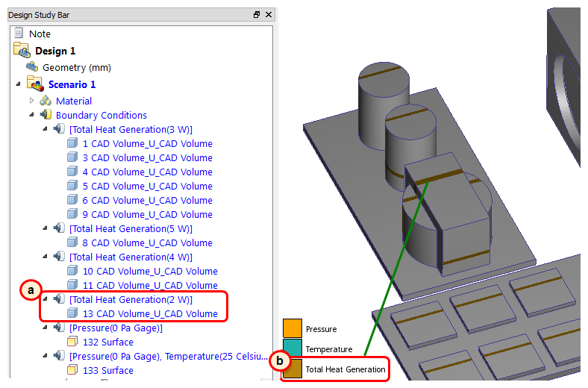This screenshot has width=588, height=388.
Task: Click the Boundary Conditions icon
Action: [46, 115]
